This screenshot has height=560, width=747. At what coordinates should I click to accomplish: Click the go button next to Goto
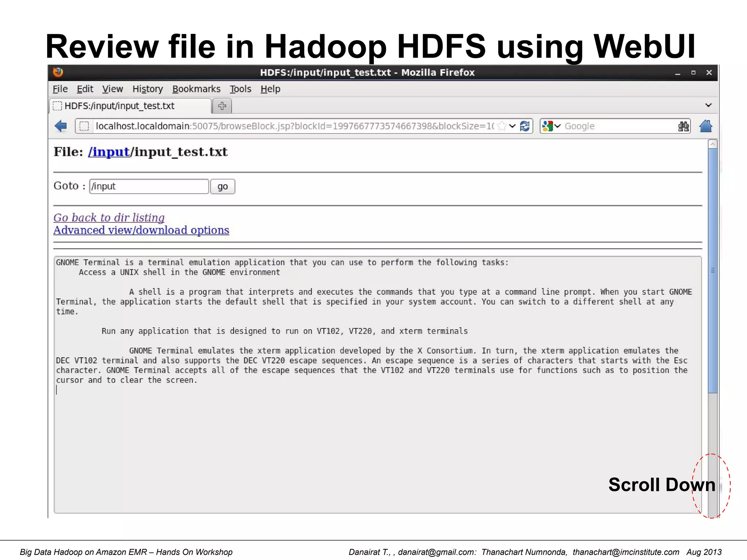pyautogui.click(x=222, y=186)
